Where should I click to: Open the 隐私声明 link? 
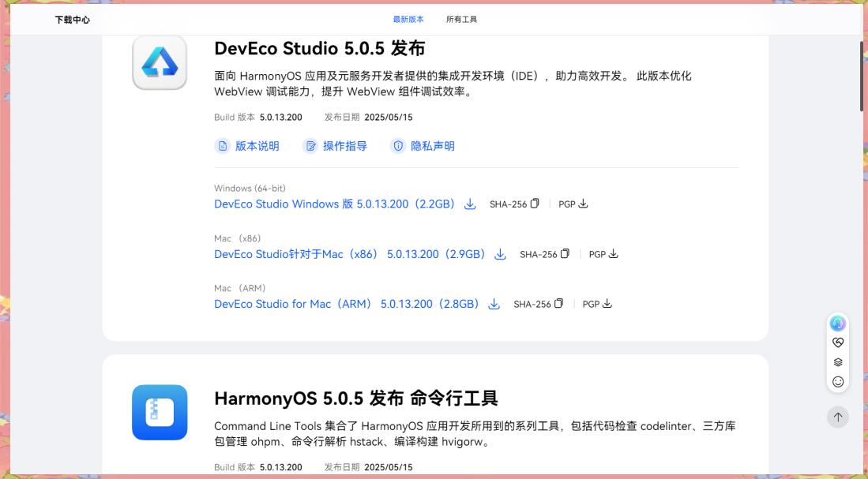[x=432, y=146]
